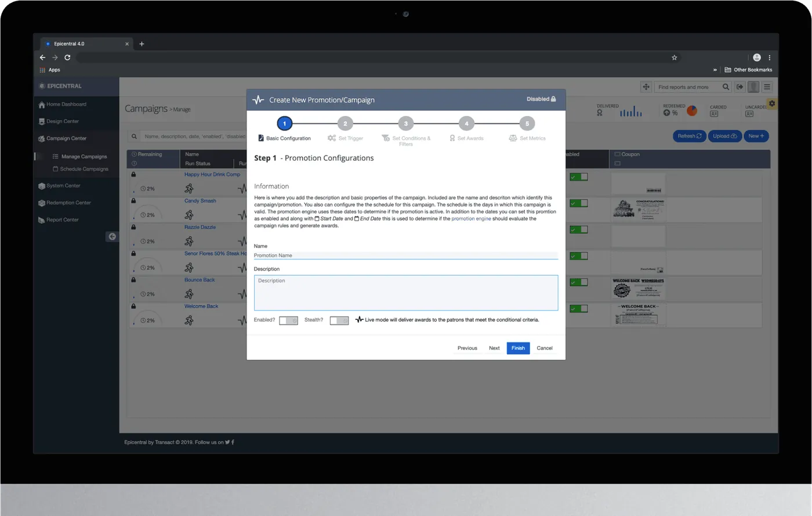Go to step 2 Set Trigger
The height and width of the screenshot is (516, 812).
pyautogui.click(x=345, y=124)
